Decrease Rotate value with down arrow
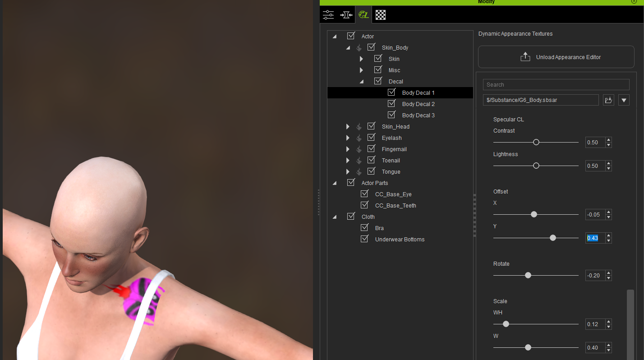This screenshot has height=360, width=644. click(609, 278)
